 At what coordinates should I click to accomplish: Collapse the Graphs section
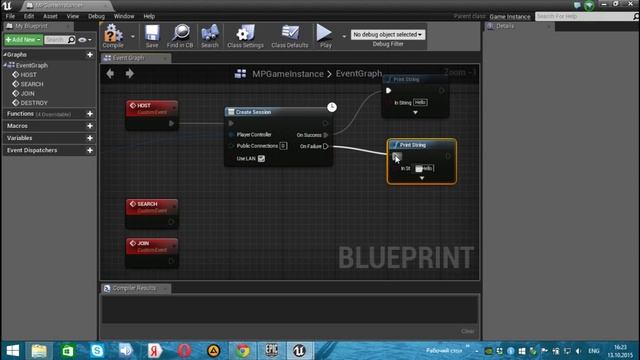coord(5,54)
